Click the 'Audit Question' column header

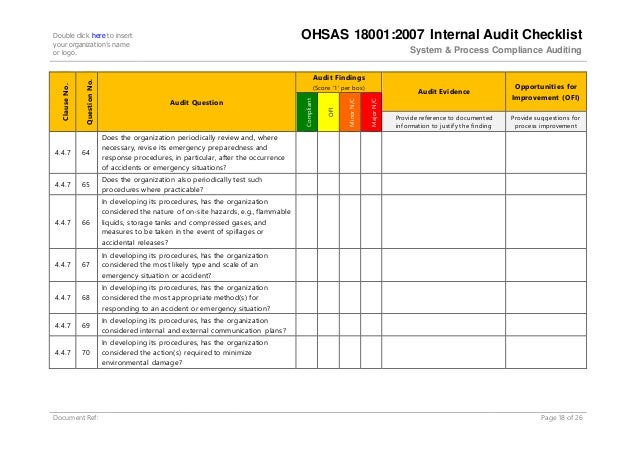coord(197,103)
